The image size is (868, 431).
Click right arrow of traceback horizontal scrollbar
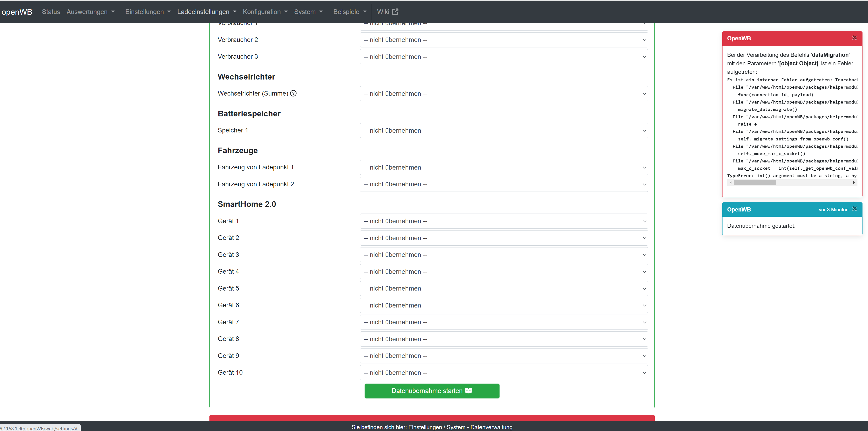854,183
